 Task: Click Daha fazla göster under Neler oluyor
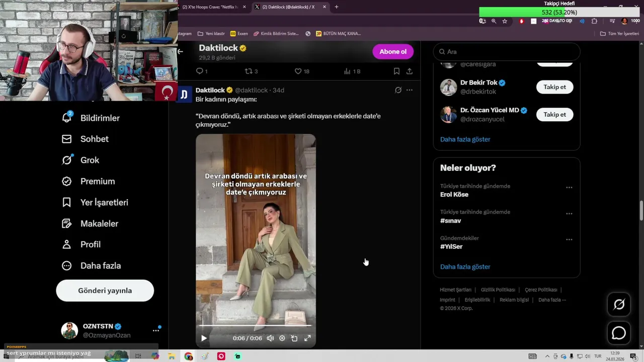pos(465,267)
